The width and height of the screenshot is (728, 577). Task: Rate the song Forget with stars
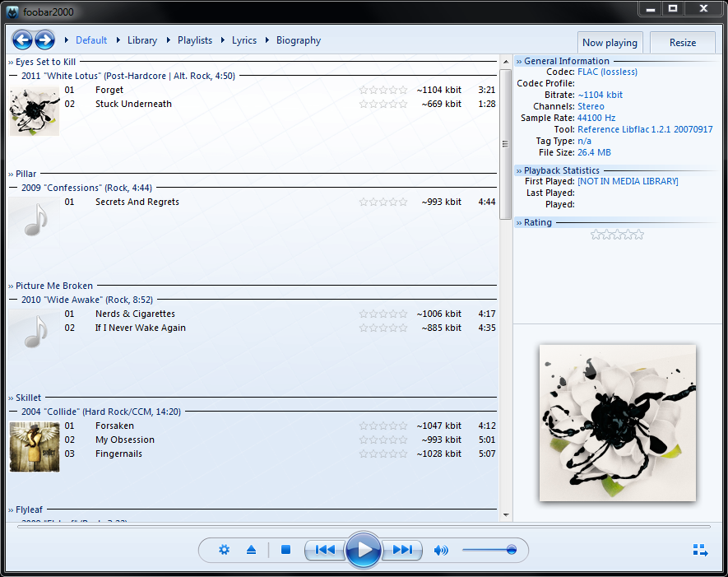[383, 91]
